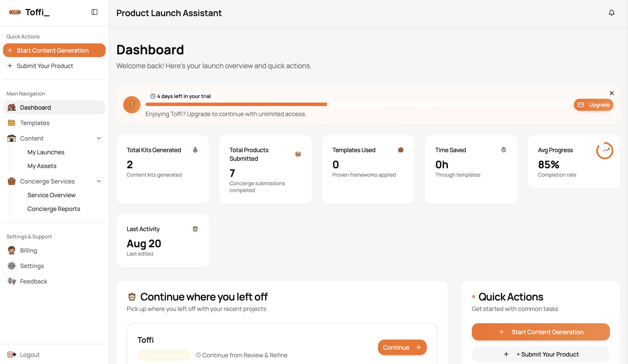Click the Dashboard house icon

tap(11, 107)
